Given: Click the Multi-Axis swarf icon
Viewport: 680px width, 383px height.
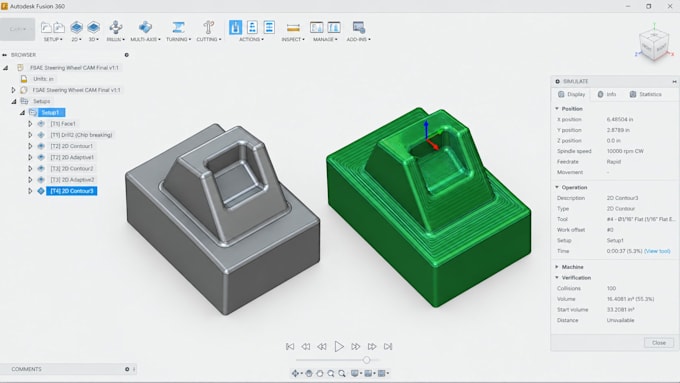Looking at the screenshot, I should point(145,27).
